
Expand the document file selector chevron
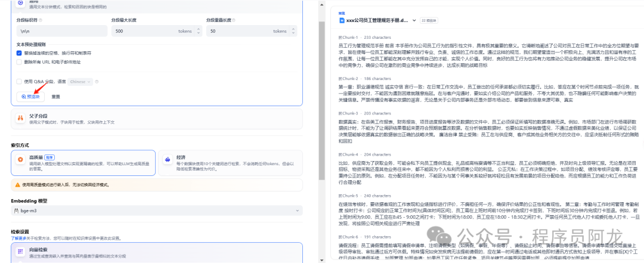click(413, 20)
